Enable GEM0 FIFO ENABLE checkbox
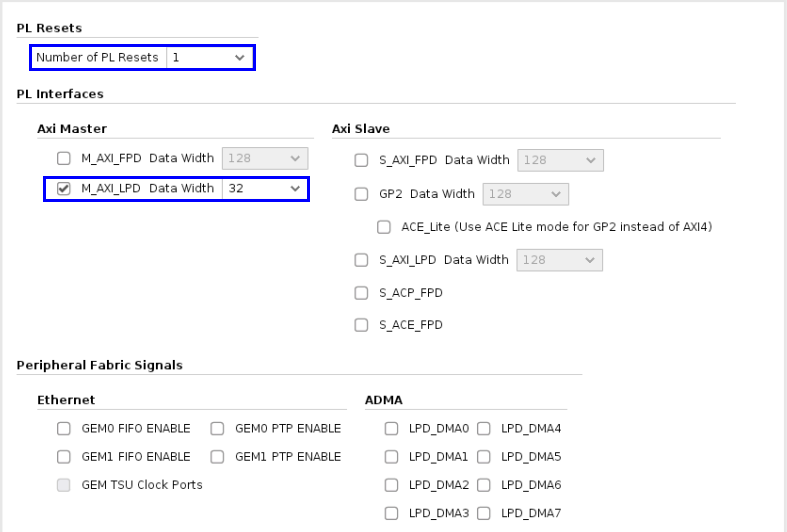 pyautogui.click(x=64, y=429)
